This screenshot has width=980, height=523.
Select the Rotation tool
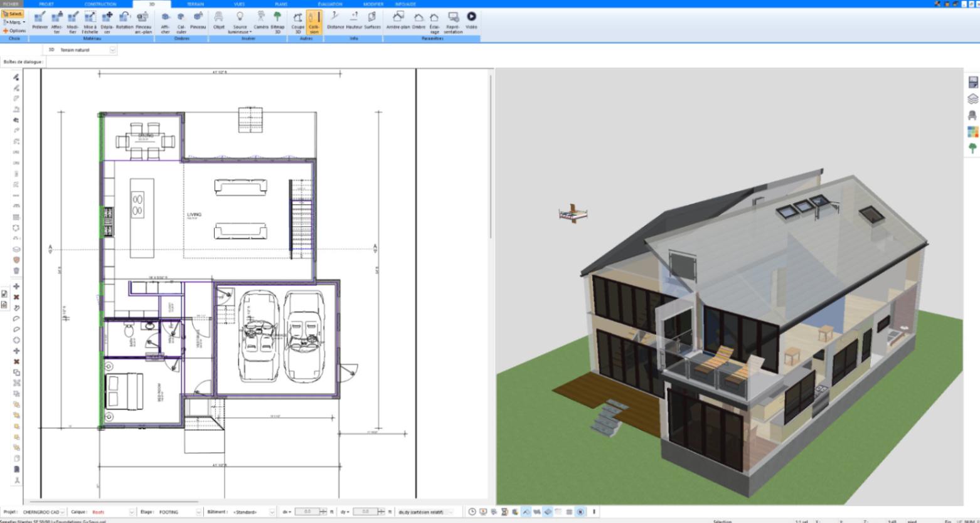pyautogui.click(x=124, y=20)
